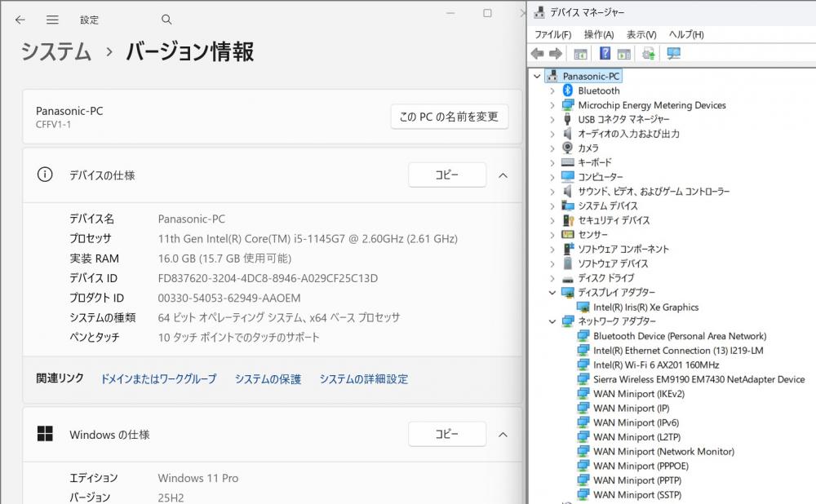Select サウンド、ビデオ、およびゲーム コントローラー row
Image resolution: width=816 pixels, height=504 pixels.
click(654, 192)
